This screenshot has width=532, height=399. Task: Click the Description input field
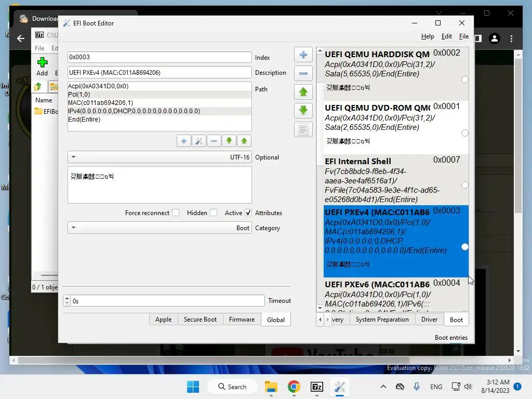[159, 72]
